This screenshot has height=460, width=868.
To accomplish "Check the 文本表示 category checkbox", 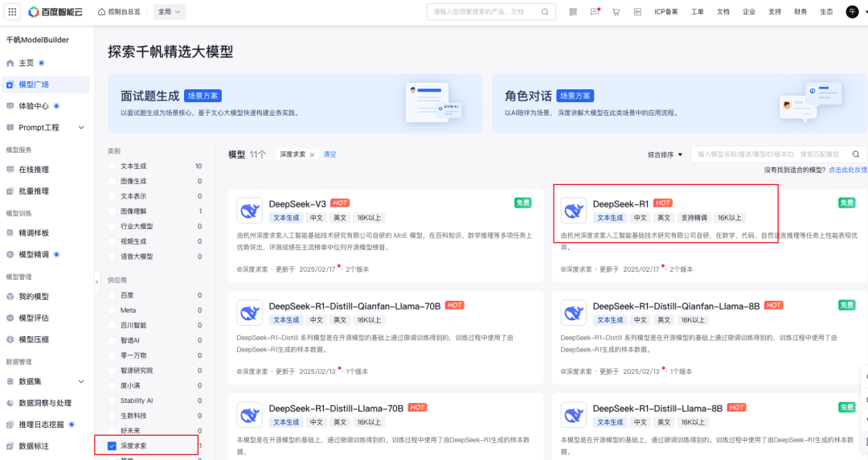I will 112,196.
